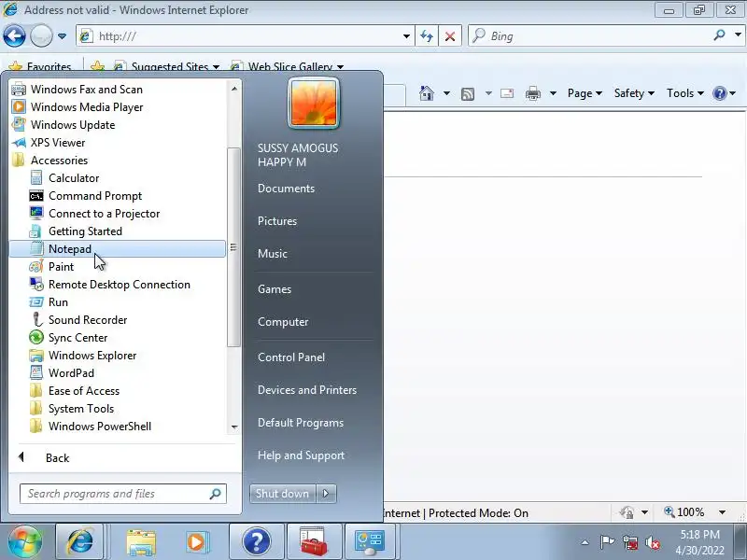
Task: Click the user account picture
Action: pos(314,103)
